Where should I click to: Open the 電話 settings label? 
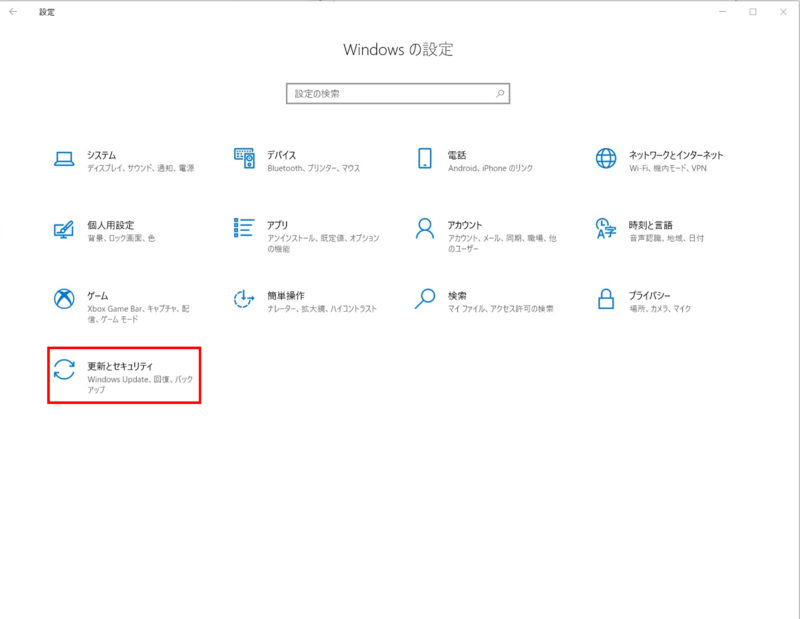coord(457,155)
